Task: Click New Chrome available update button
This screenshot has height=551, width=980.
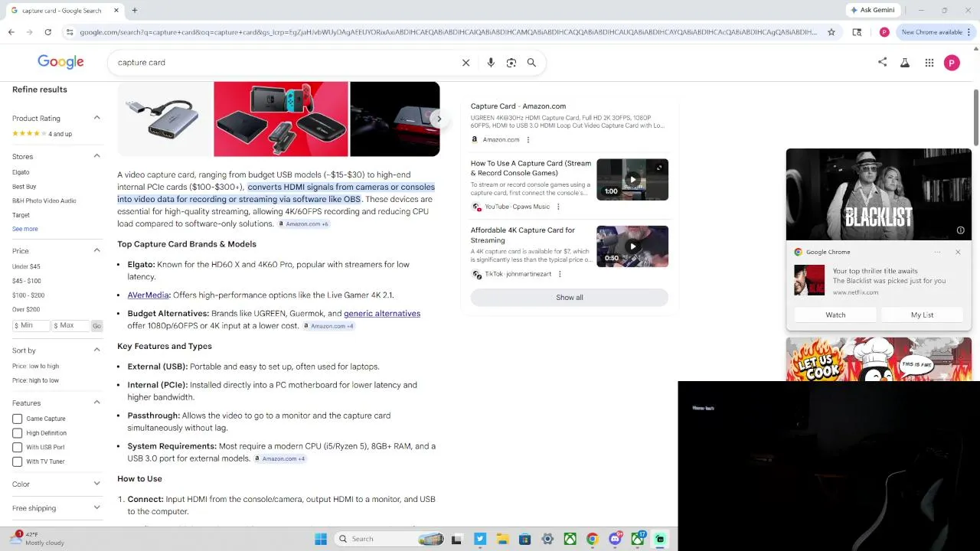Action: coord(936,32)
